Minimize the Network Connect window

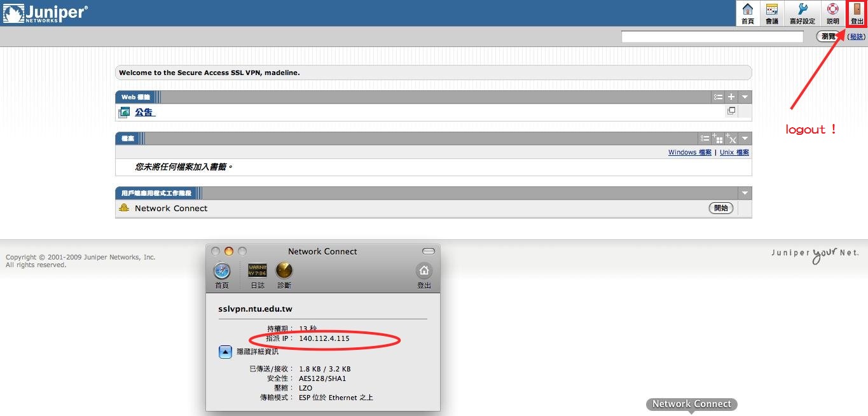tap(229, 251)
